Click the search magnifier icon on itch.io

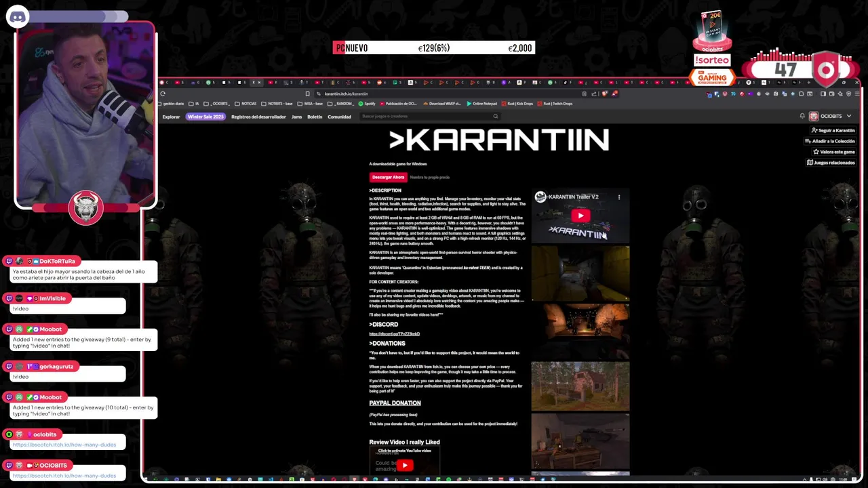coord(496,117)
